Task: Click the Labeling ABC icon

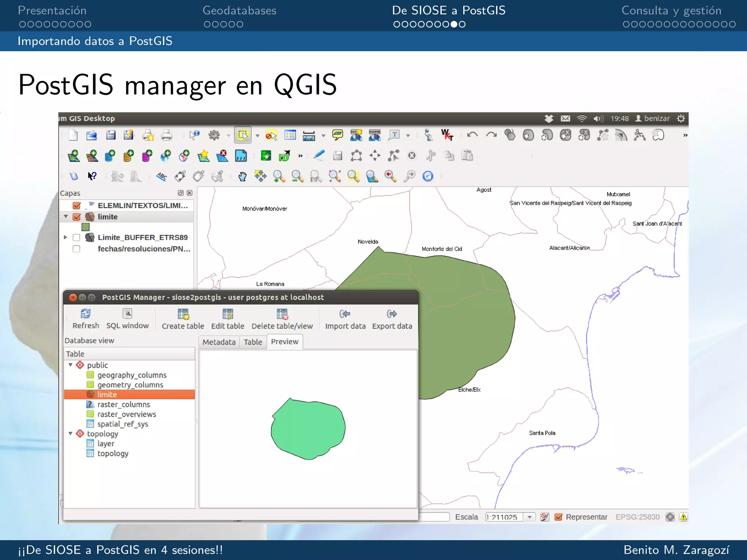Action: 162,176
